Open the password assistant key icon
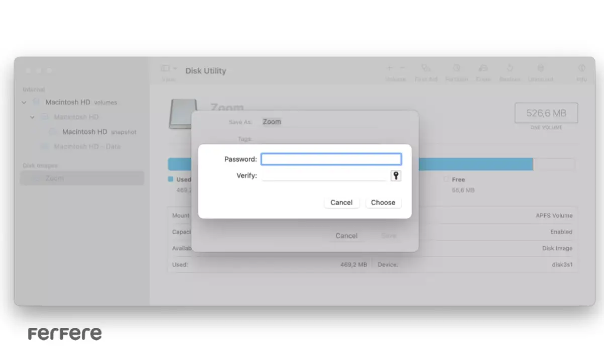604x364 pixels. [x=396, y=175]
